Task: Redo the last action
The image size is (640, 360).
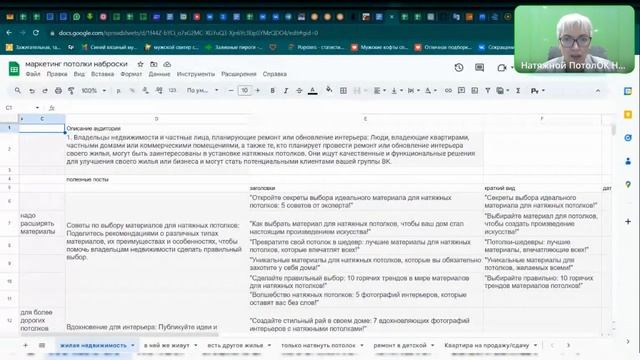Action: (x=45, y=91)
